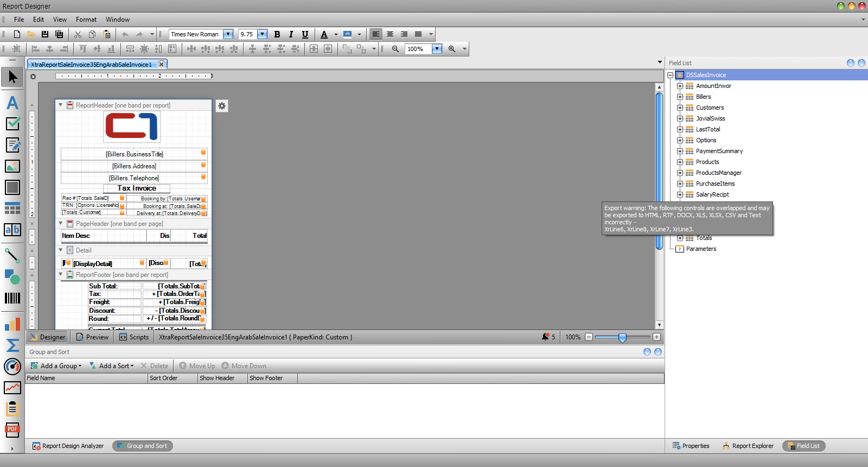Select the Tax Invoice label in report

pyautogui.click(x=137, y=188)
